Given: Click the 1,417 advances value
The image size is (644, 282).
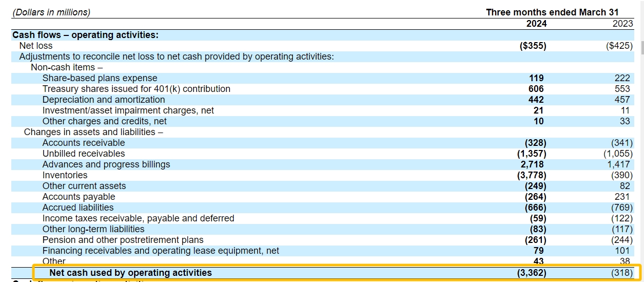Looking at the screenshot, I should click(x=618, y=164).
